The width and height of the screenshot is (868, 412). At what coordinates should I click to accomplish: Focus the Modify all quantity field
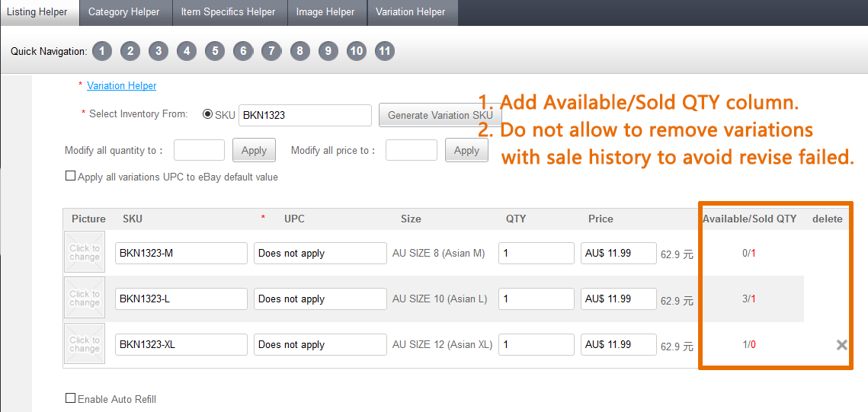click(200, 150)
